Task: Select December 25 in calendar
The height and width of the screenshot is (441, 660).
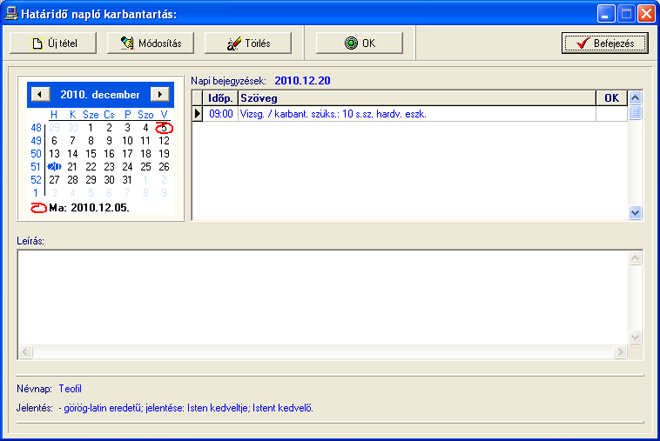Action: [x=146, y=167]
